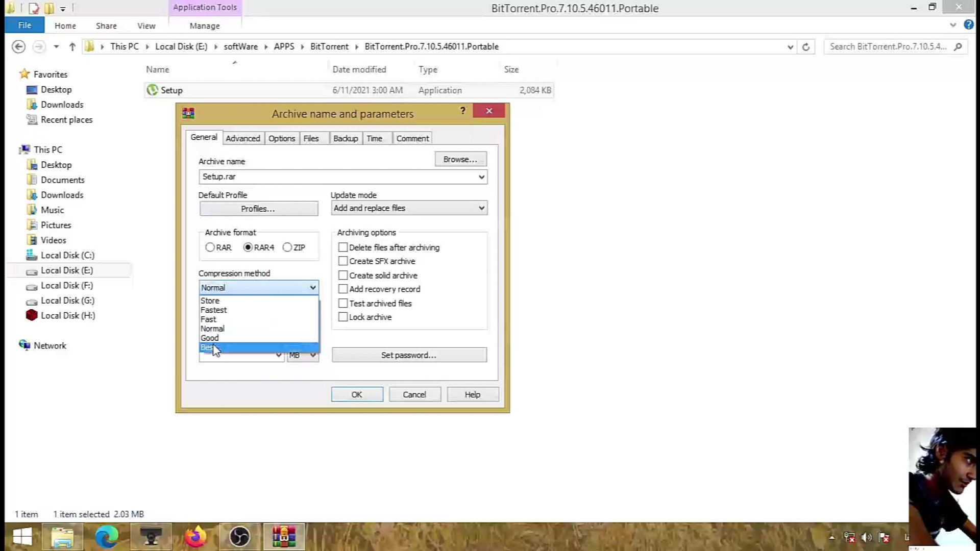This screenshot has height=551, width=980.
Task: Sort by Date modified column header
Action: tap(359, 69)
